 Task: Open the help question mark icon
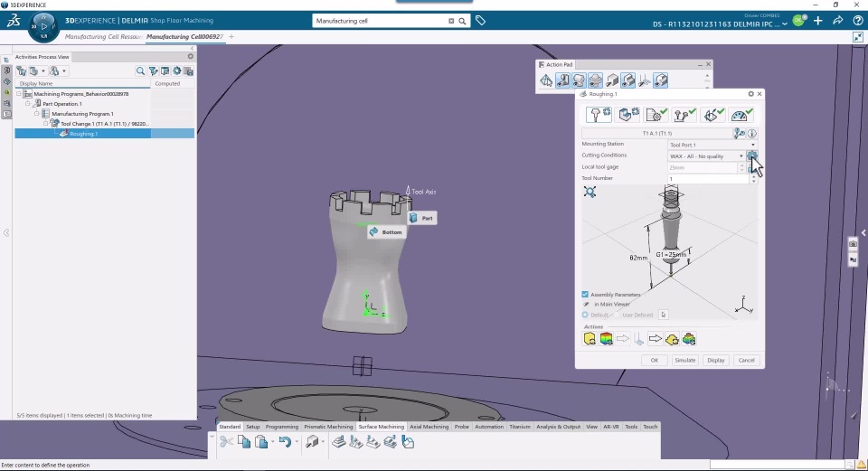click(x=857, y=21)
